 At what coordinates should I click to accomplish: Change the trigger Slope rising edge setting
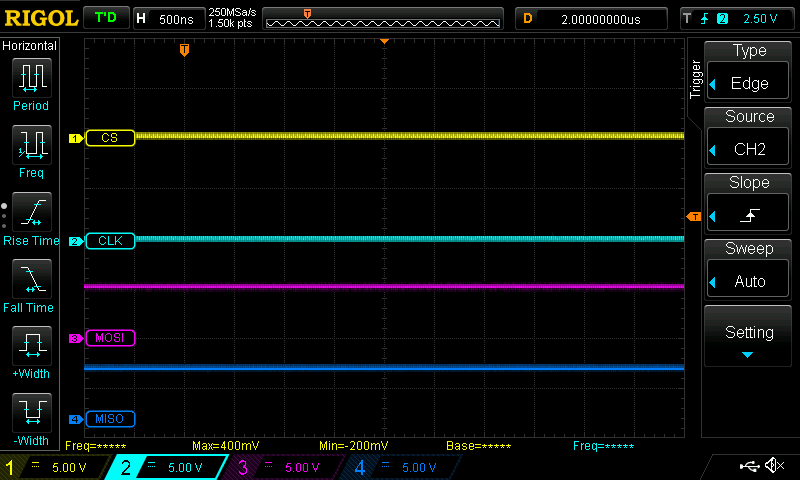pyautogui.click(x=747, y=203)
